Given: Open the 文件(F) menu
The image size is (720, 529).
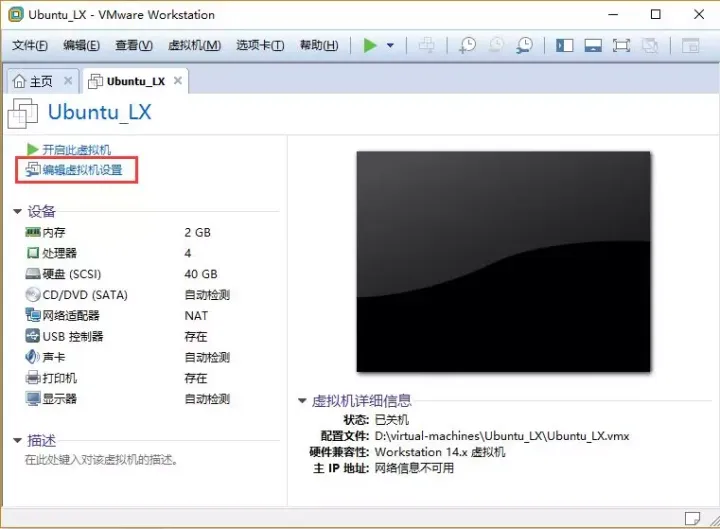Looking at the screenshot, I should [30, 45].
